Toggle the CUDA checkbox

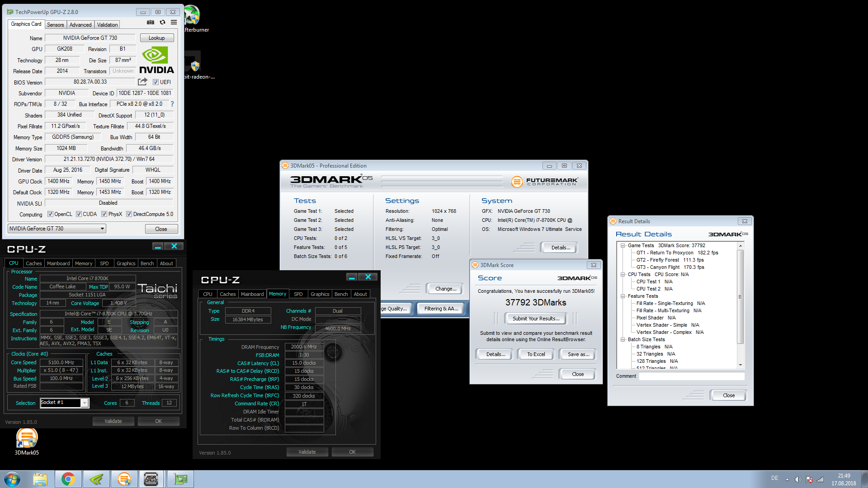[x=79, y=214]
